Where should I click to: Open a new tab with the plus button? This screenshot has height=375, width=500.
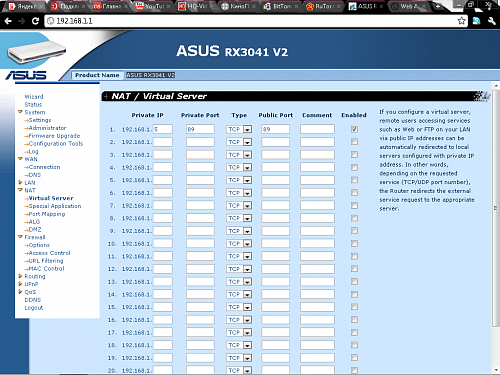(x=438, y=6)
